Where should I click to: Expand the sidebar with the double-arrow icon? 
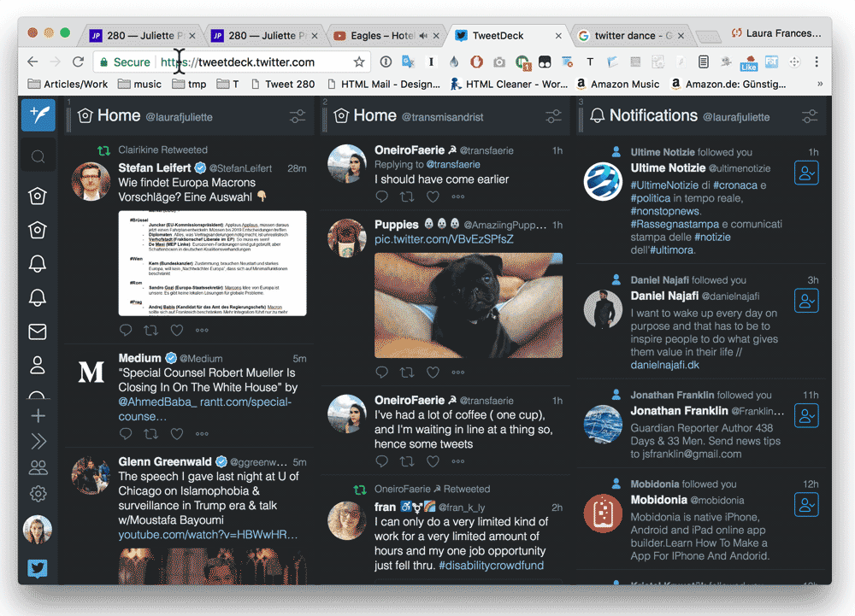pyautogui.click(x=38, y=442)
